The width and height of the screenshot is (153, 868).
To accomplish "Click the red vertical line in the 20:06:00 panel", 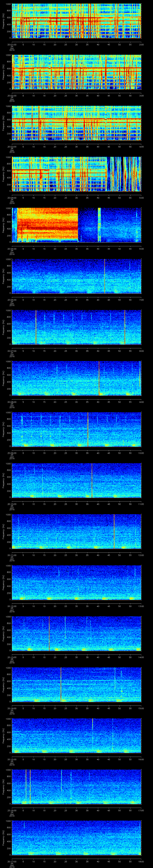I will point(105,276).
